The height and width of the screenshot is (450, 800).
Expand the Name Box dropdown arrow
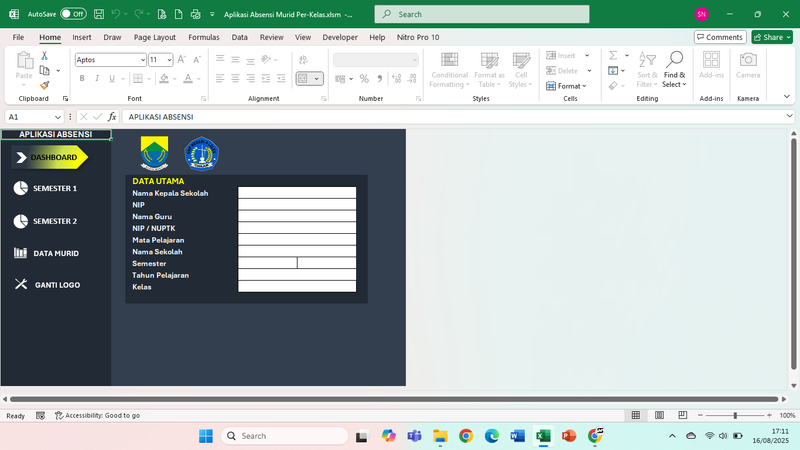click(58, 117)
